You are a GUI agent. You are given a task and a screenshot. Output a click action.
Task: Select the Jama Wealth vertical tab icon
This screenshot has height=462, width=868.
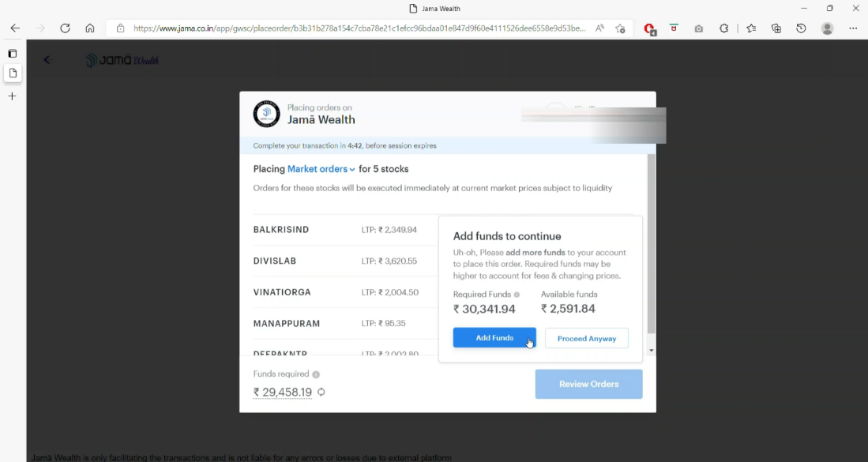pyautogui.click(x=13, y=73)
